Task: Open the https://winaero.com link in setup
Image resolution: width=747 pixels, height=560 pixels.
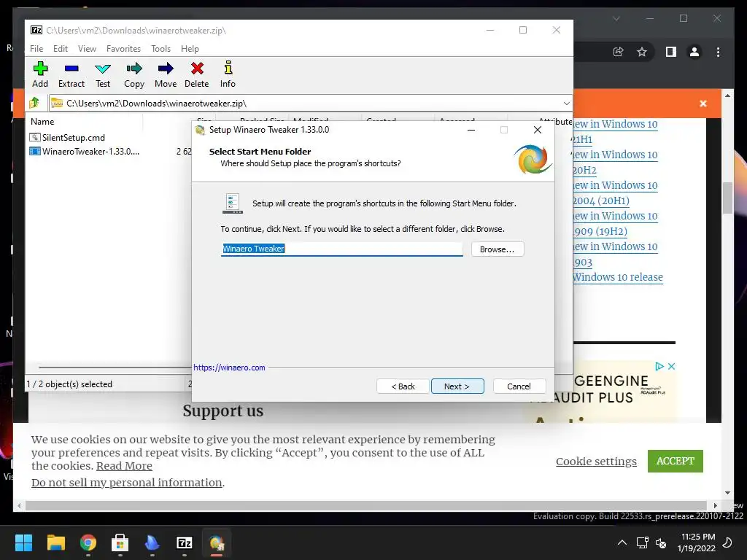Action: (229, 367)
